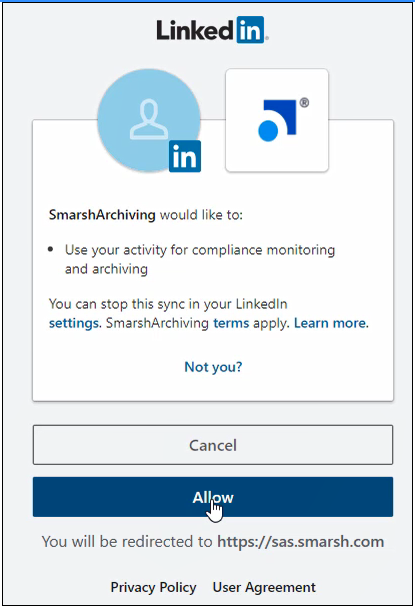Click the SmarshArchiving app logo tile
The width and height of the screenshot is (415, 612).
(277, 120)
